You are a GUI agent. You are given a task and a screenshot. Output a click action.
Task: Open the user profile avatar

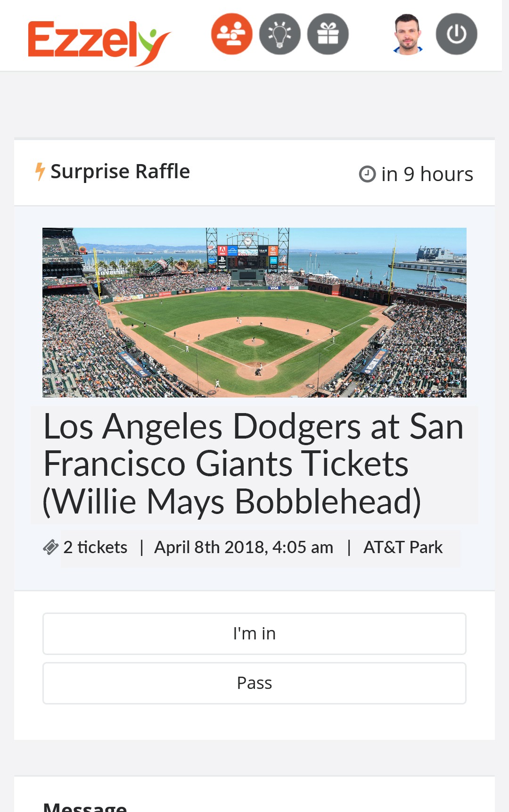[x=408, y=34]
